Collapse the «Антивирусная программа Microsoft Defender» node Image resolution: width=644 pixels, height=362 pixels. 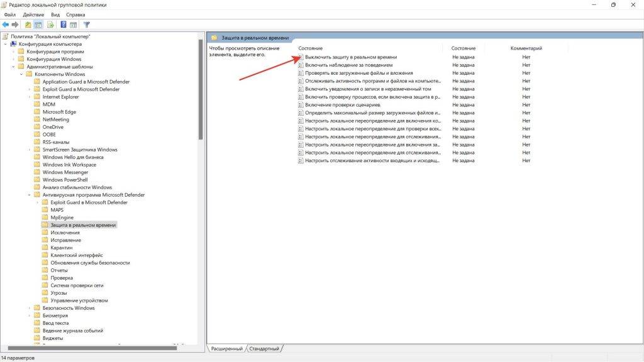(29, 195)
